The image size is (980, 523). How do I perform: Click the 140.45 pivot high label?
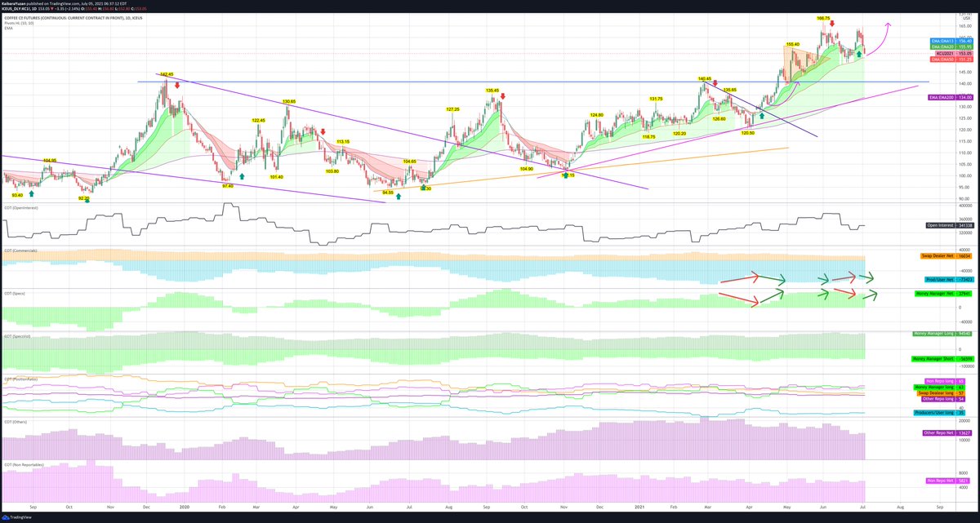(x=705, y=78)
